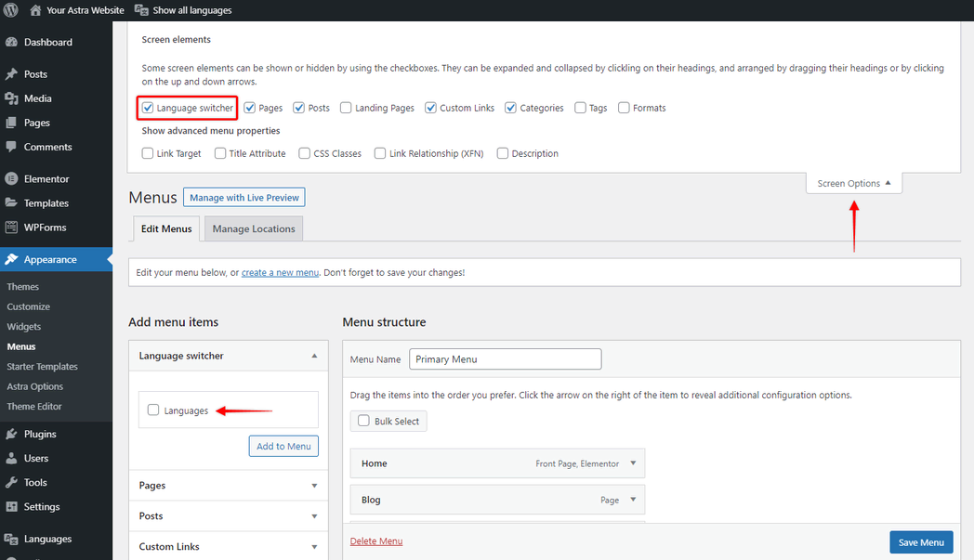Open the Comments section
This screenshot has height=560, width=974.
point(46,147)
